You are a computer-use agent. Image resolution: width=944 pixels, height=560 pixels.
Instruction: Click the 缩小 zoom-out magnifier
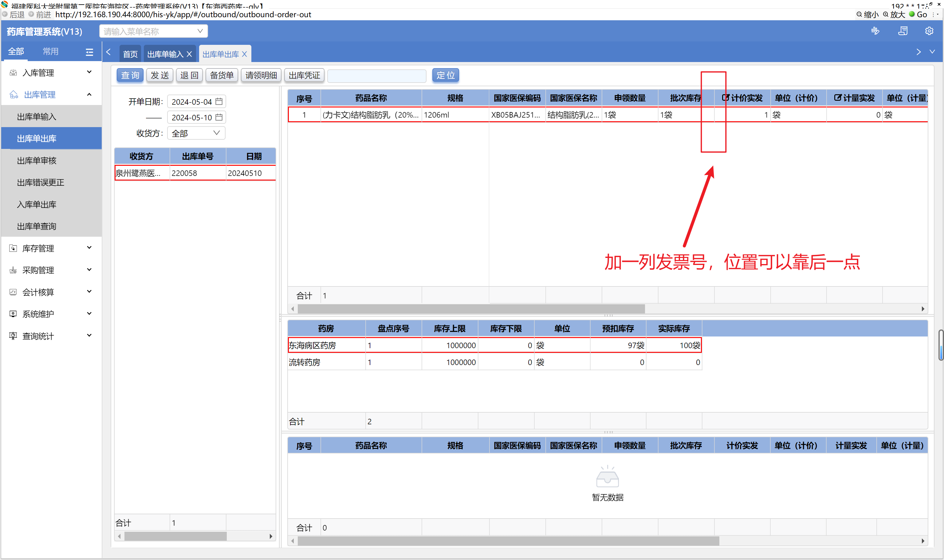(x=859, y=14)
